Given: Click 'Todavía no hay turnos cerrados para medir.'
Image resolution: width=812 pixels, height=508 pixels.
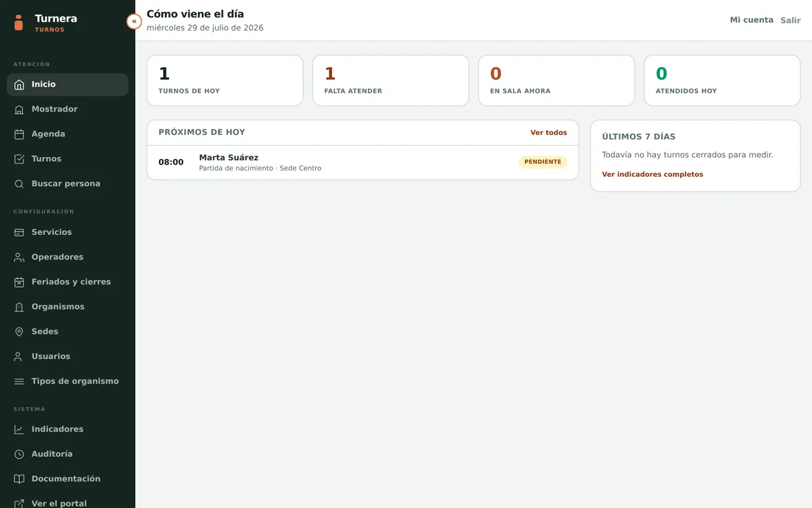Looking at the screenshot, I should [687, 155].
